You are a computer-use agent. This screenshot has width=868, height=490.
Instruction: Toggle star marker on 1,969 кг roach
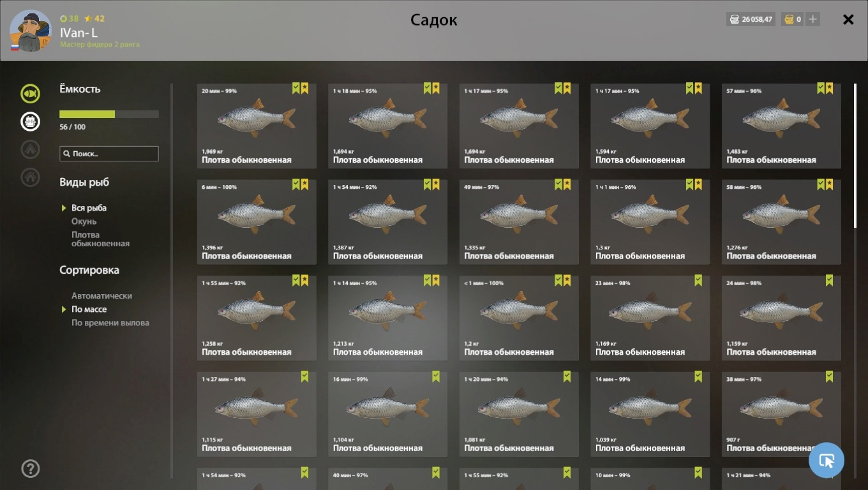click(304, 88)
